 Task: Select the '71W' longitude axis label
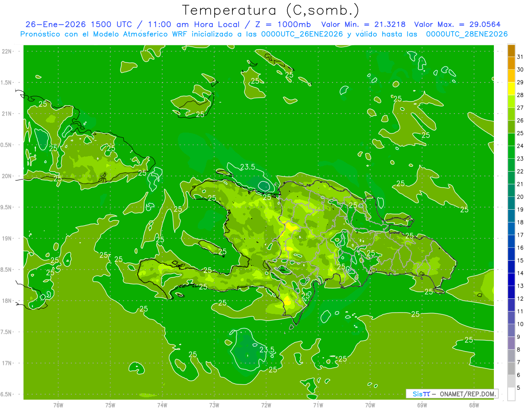[x=318, y=405]
